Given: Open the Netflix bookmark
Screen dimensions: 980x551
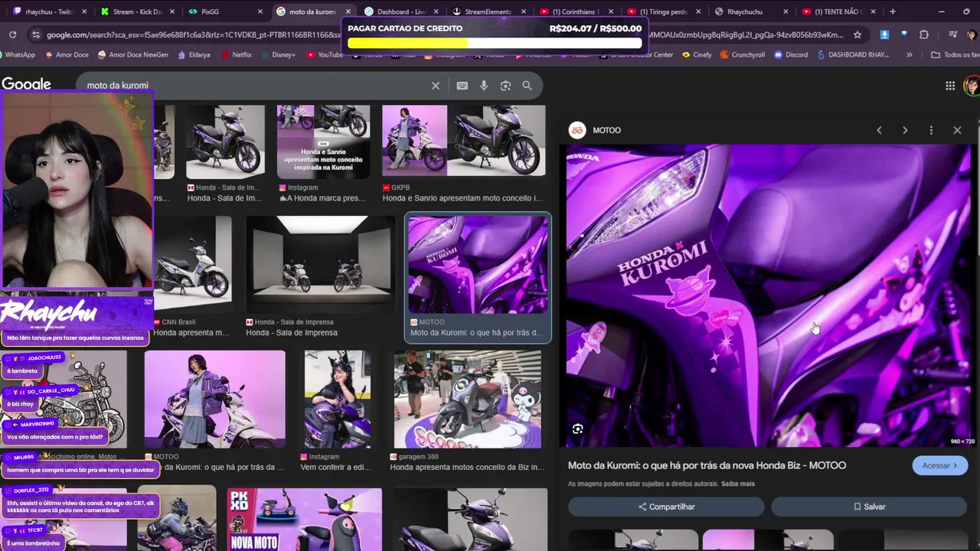Looking at the screenshot, I should [236, 54].
